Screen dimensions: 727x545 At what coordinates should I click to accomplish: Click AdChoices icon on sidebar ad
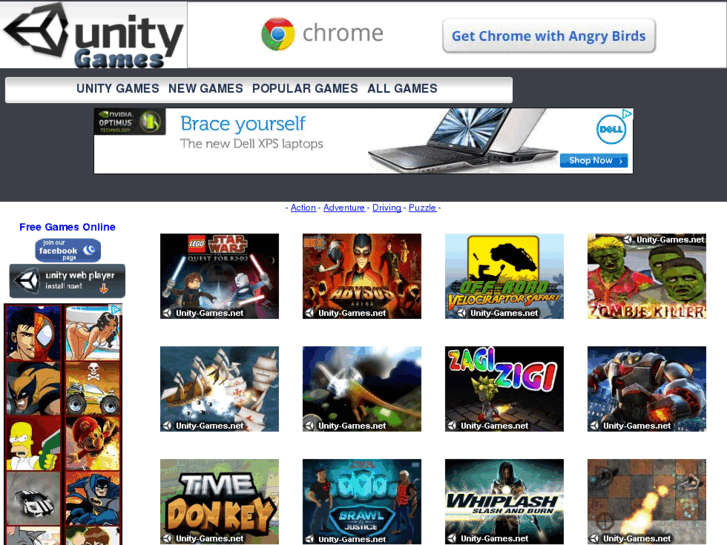point(115,309)
